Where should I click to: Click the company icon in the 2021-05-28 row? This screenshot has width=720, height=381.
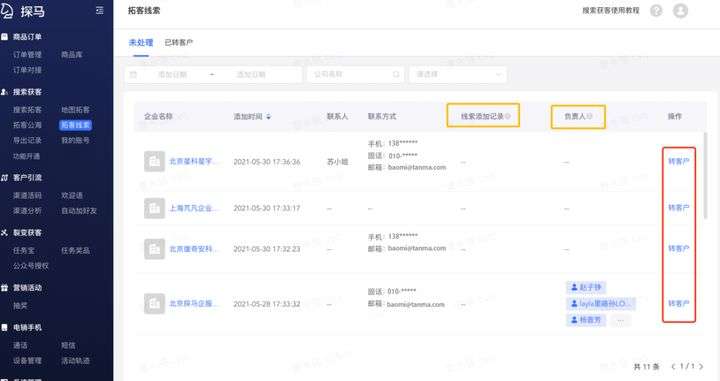coord(154,303)
